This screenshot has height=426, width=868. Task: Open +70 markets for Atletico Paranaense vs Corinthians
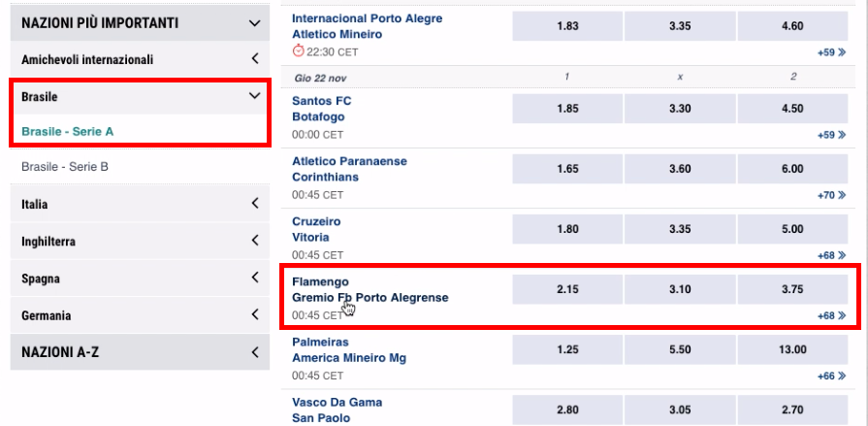click(x=831, y=195)
